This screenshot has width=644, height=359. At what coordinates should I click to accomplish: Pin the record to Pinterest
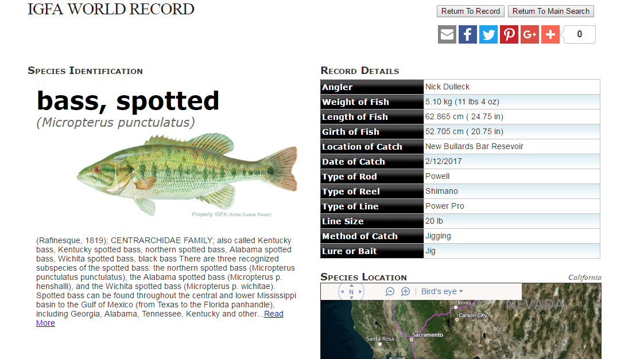point(509,34)
